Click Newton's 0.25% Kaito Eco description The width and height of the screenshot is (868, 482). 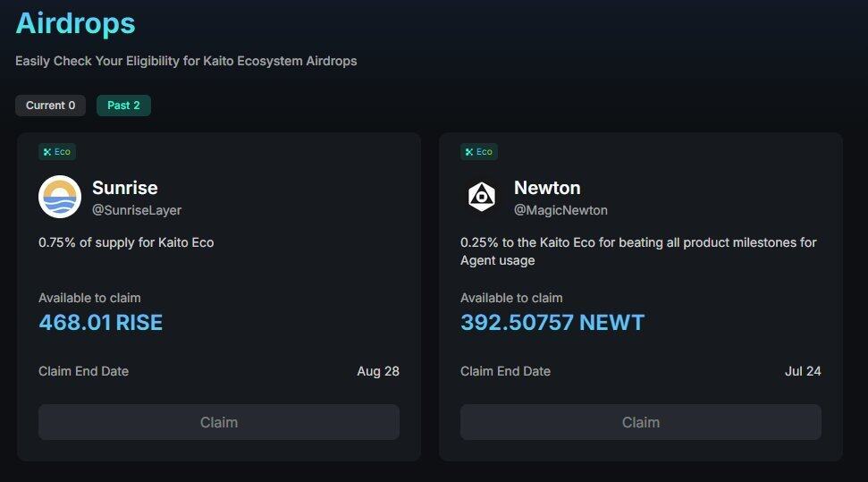coord(638,251)
